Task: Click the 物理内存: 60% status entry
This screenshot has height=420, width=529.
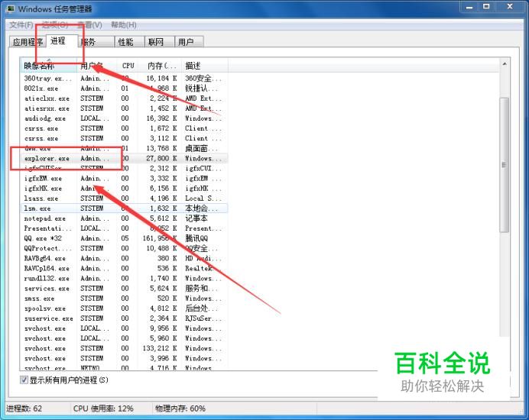Action: coord(180,409)
